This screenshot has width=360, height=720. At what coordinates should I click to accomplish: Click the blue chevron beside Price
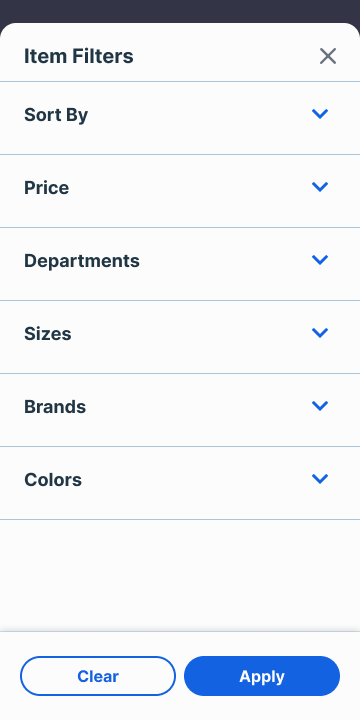[x=320, y=187]
